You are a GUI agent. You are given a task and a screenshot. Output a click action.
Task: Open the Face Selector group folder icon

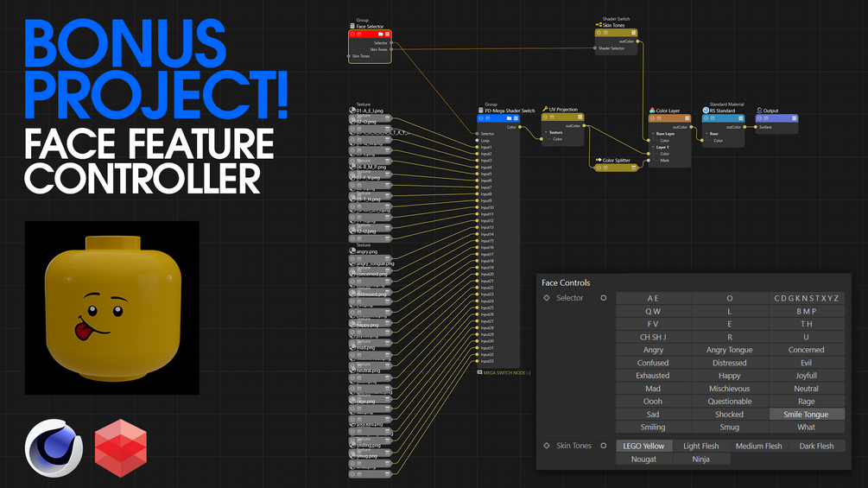pyautogui.click(x=380, y=34)
